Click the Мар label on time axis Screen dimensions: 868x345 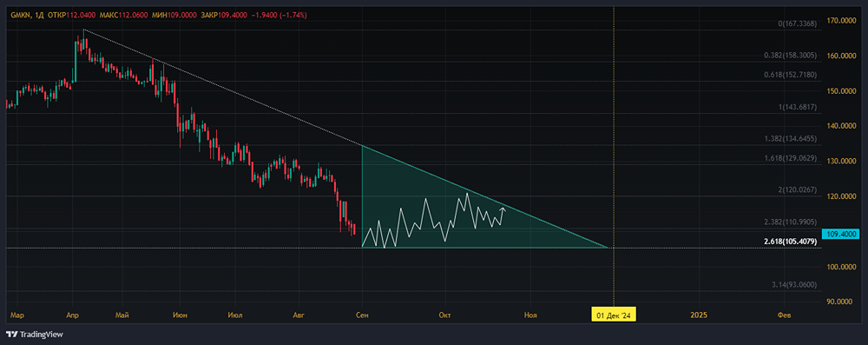(x=17, y=315)
